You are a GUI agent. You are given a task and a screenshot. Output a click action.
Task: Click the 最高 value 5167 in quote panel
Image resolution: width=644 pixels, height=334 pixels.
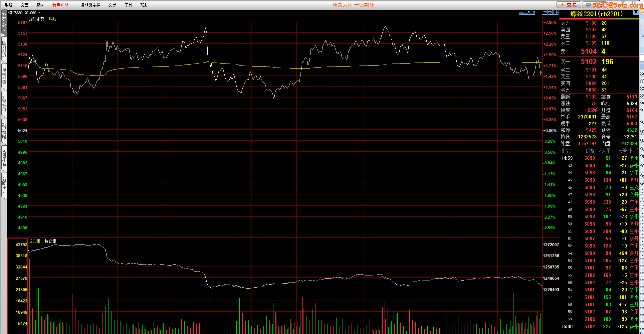tap(632, 117)
